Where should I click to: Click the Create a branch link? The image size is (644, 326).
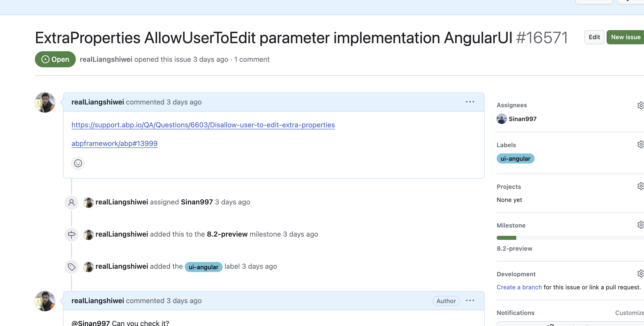click(519, 287)
